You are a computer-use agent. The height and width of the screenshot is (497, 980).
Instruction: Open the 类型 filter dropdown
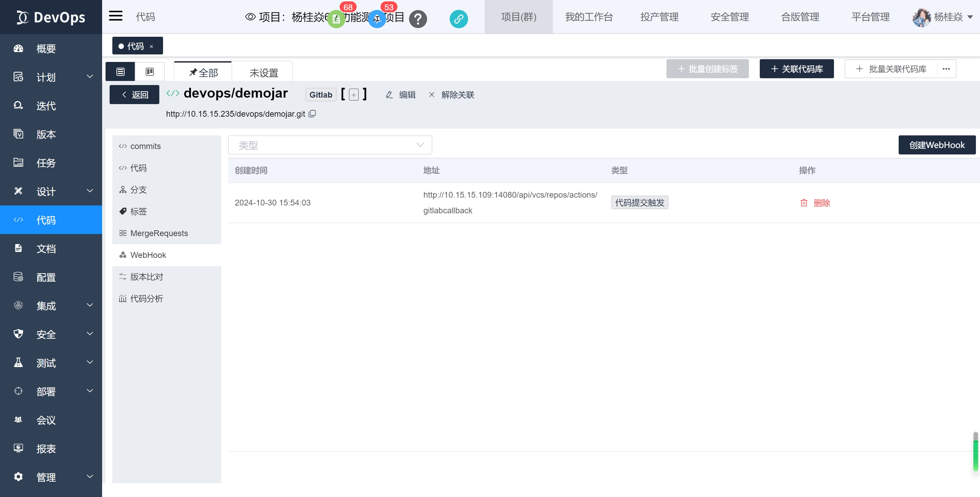point(330,145)
